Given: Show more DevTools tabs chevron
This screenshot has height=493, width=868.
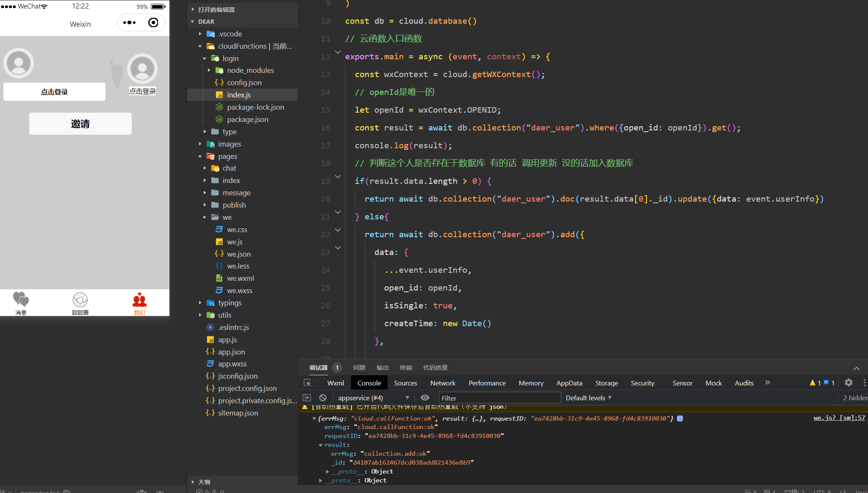Looking at the screenshot, I should coord(768,382).
